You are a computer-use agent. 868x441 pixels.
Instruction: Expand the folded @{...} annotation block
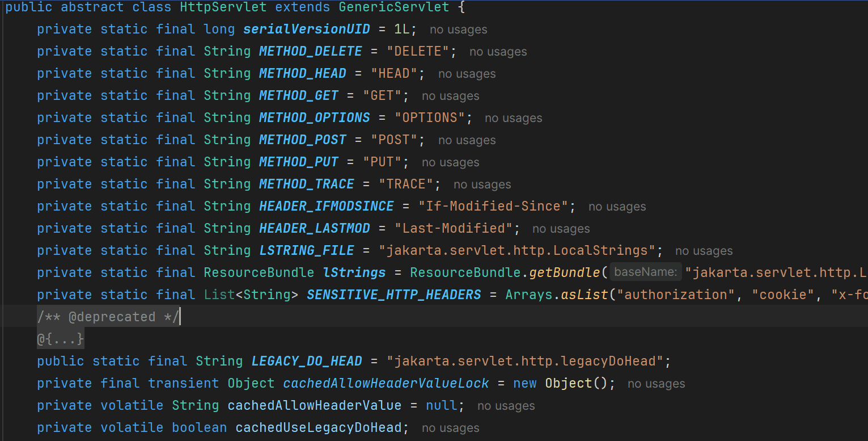pos(61,339)
